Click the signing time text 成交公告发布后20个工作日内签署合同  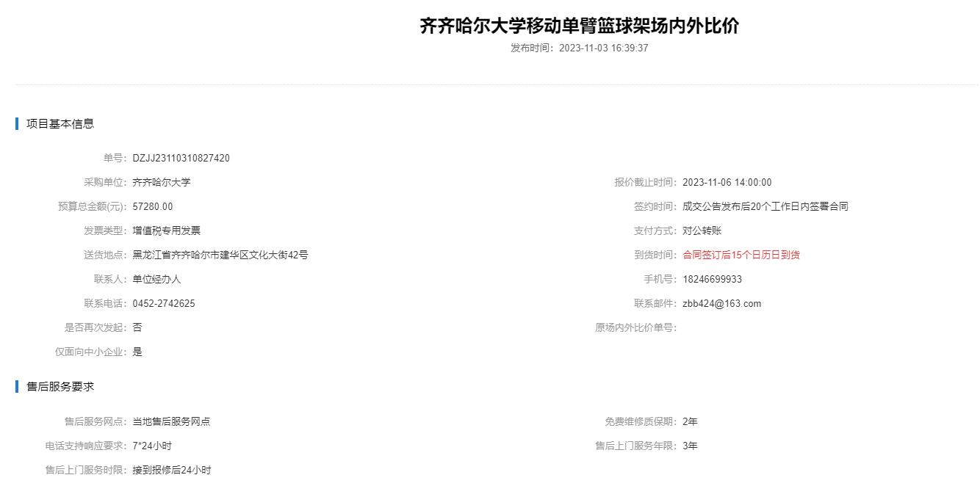tap(765, 206)
